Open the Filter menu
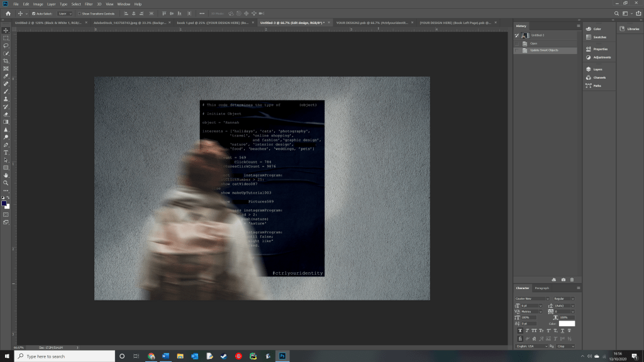The width and height of the screenshot is (644, 362). tap(89, 4)
